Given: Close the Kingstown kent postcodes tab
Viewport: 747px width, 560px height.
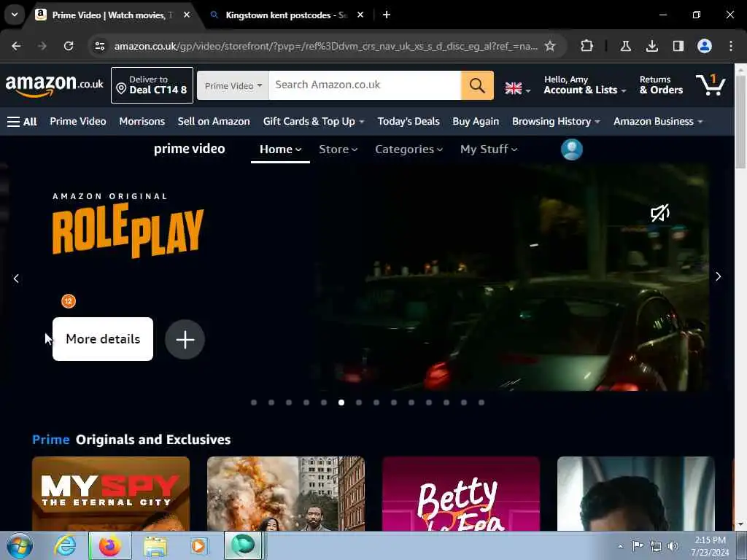Looking at the screenshot, I should click(x=360, y=15).
